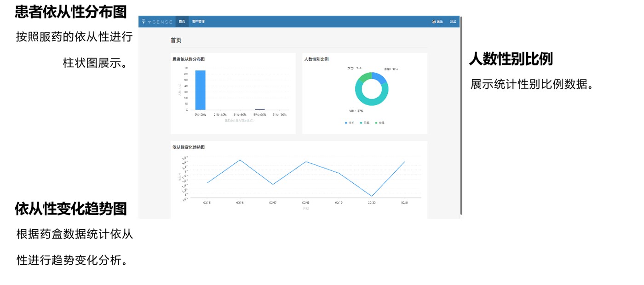The height and width of the screenshot is (285, 644).
Task: Click the 退出 logout link
Action: coord(453,22)
